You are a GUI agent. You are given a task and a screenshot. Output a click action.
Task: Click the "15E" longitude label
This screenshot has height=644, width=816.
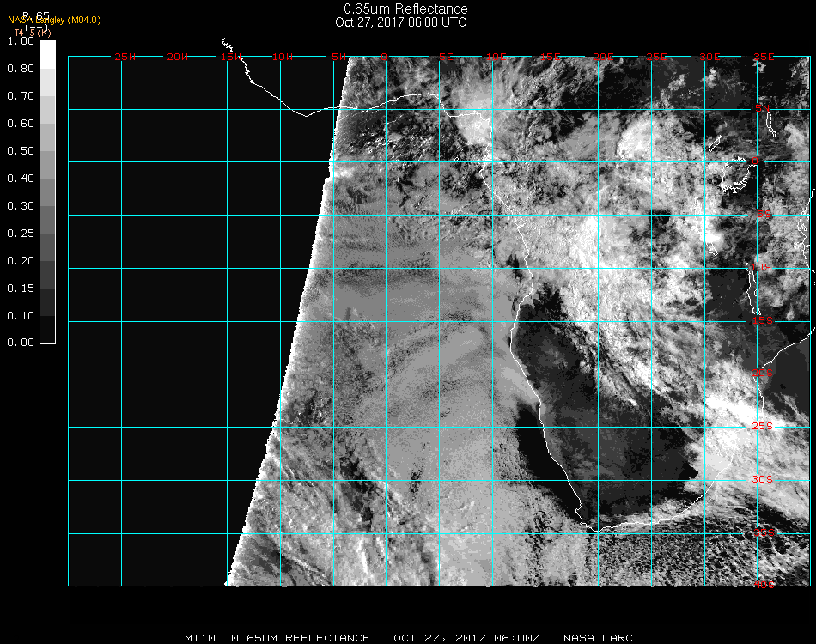[x=550, y=57]
